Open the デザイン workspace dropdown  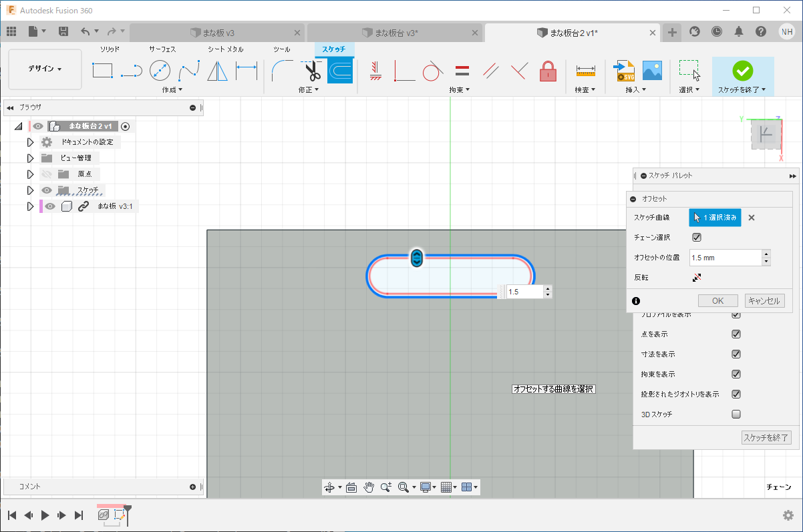pyautogui.click(x=45, y=69)
